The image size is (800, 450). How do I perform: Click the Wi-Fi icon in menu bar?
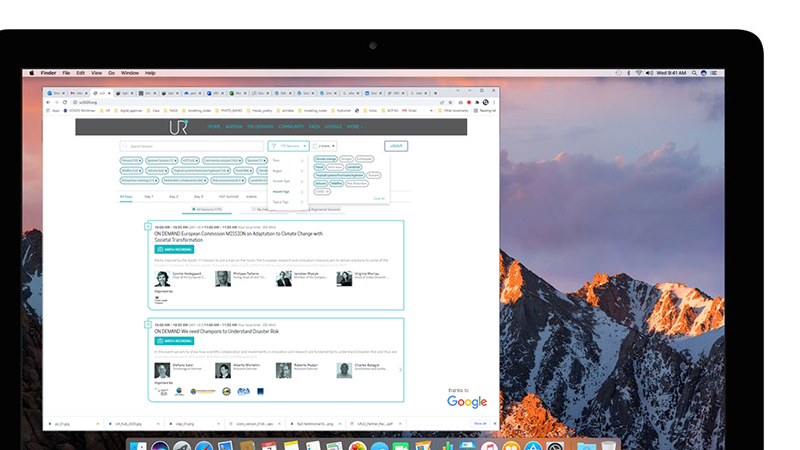[x=638, y=73]
